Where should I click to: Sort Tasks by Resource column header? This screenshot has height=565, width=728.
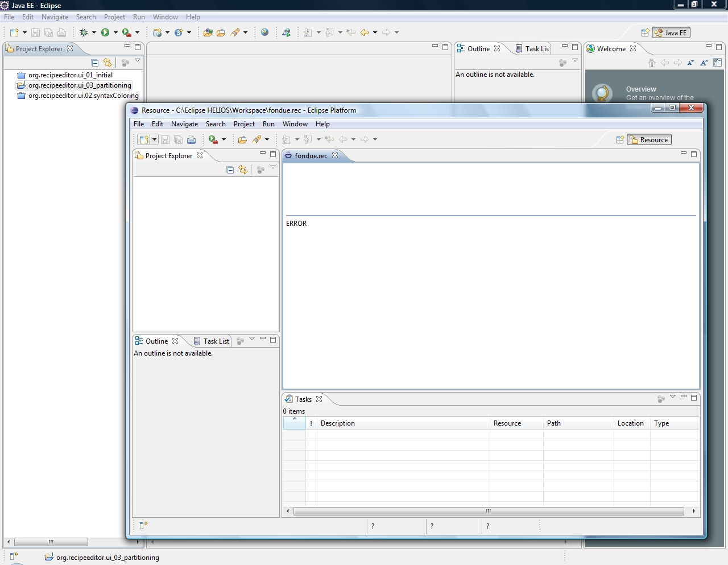516,423
